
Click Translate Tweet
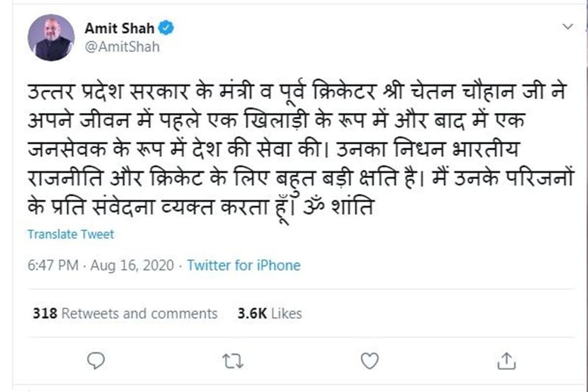pyautogui.click(x=71, y=234)
